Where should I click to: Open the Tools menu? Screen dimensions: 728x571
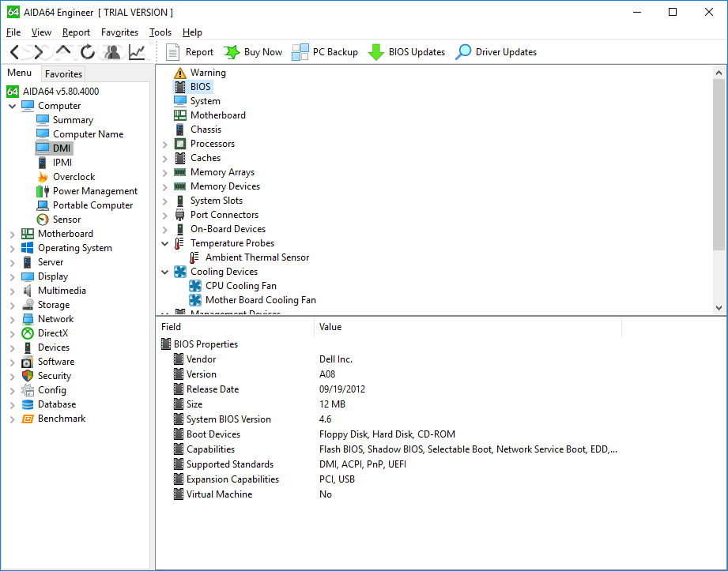click(160, 32)
